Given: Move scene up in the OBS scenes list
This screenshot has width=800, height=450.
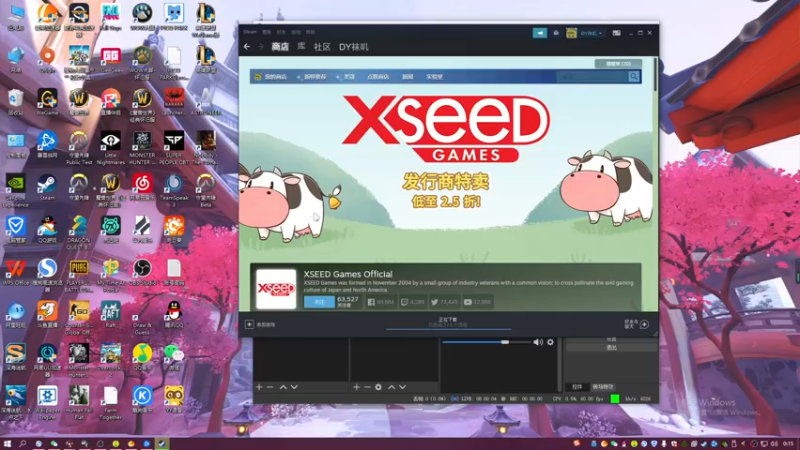Looking at the screenshot, I should 283,387.
